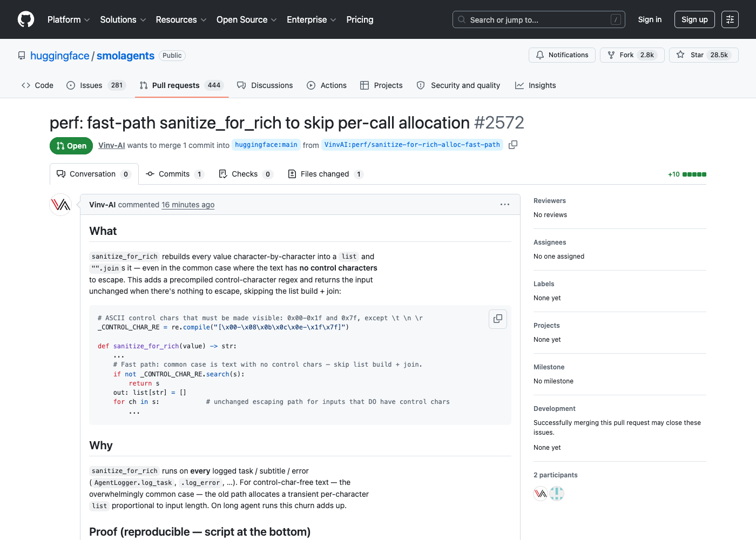Open the repository icon next to huggingface

click(x=22, y=56)
